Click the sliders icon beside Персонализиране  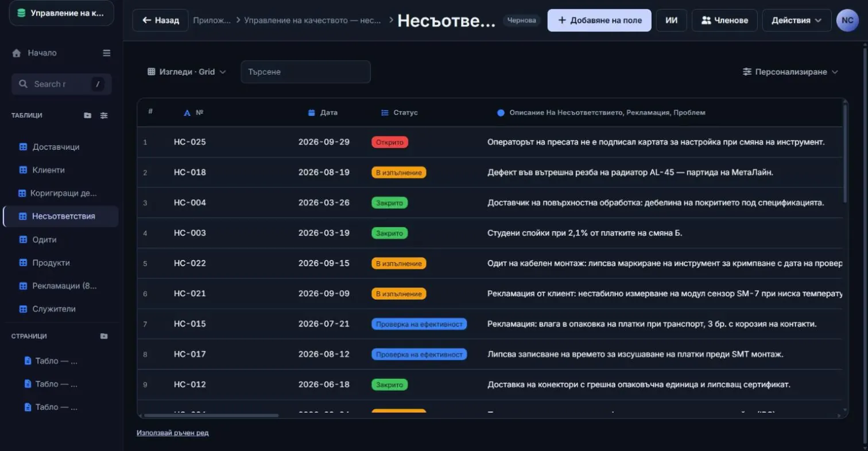(747, 72)
